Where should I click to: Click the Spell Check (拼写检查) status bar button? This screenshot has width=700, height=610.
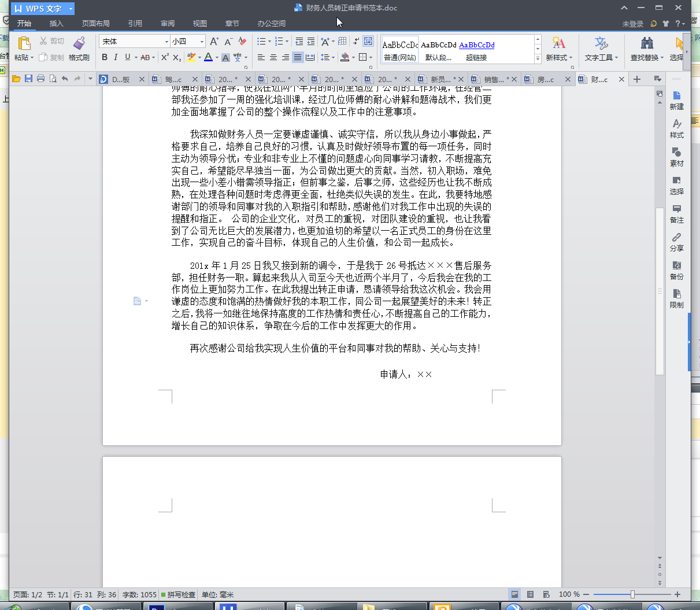coord(178,594)
